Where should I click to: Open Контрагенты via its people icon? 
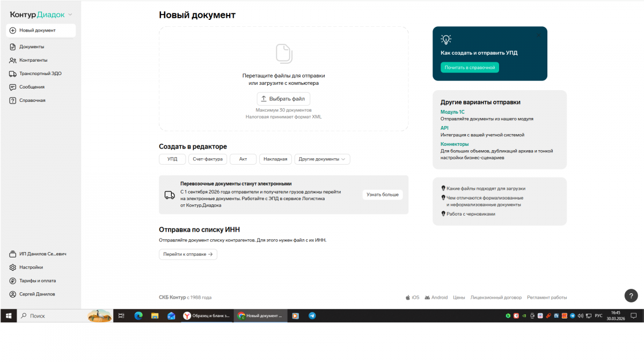[x=13, y=60]
